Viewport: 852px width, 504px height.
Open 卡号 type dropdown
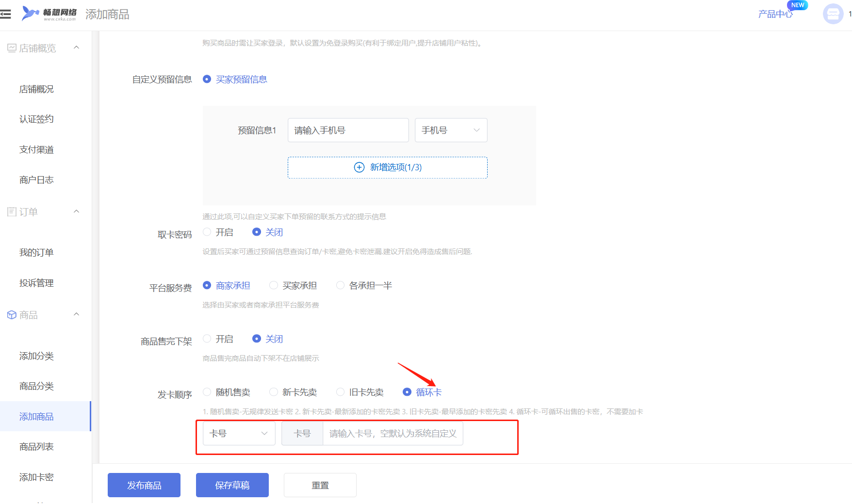[x=239, y=433]
